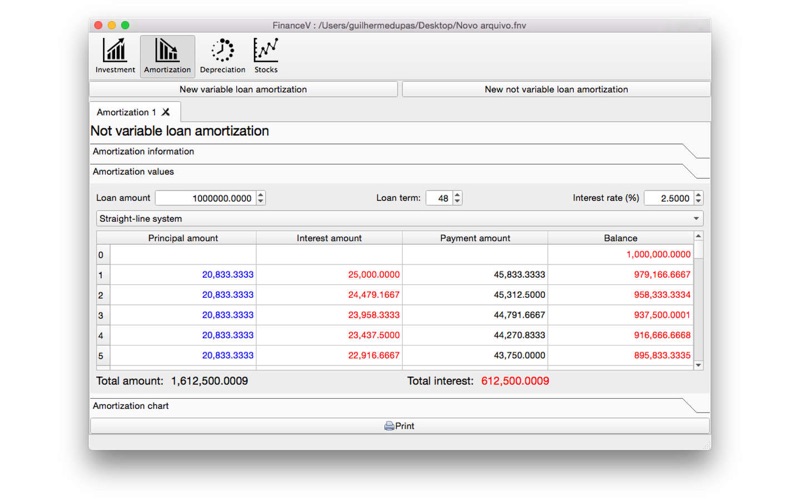This screenshot has height=500, width=800.
Task: Create new variable loan amortization
Action: click(243, 89)
